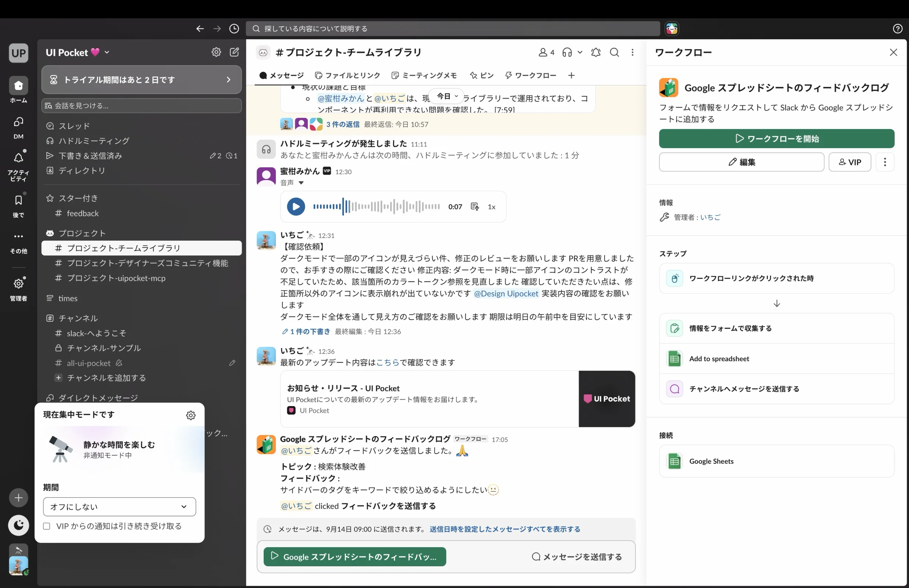Open channel notification bell settings

(x=596, y=52)
